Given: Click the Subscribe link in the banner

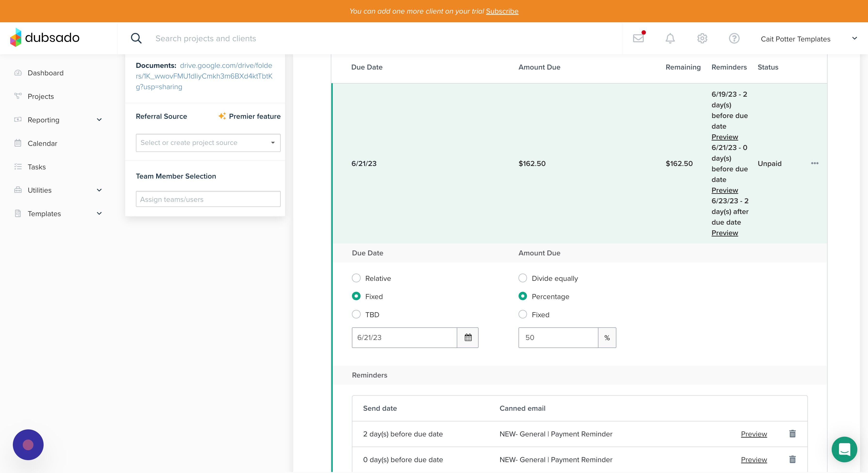Looking at the screenshot, I should tap(502, 11).
